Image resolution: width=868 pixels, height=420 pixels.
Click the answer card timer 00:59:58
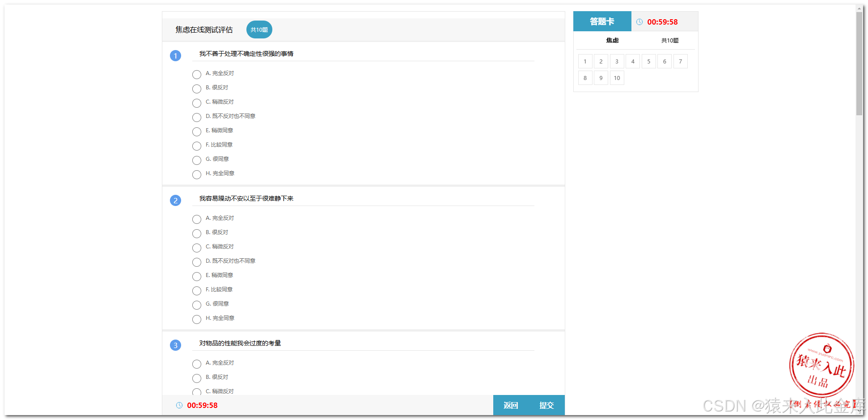pyautogui.click(x=662, y=22)
